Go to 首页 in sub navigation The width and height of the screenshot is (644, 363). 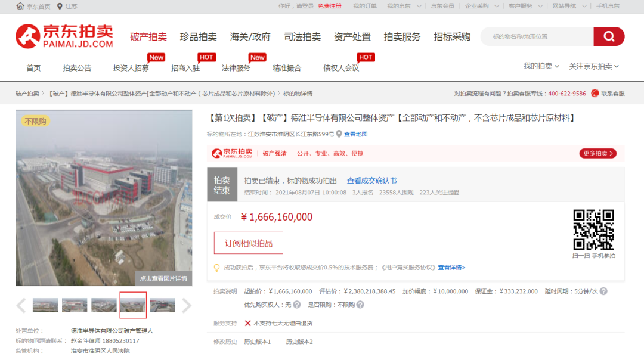click(33, 68)
